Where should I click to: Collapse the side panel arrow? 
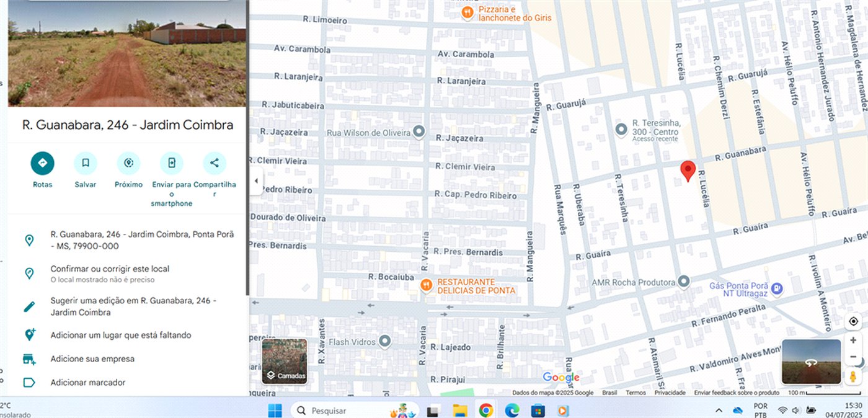[x=257, y=181]
